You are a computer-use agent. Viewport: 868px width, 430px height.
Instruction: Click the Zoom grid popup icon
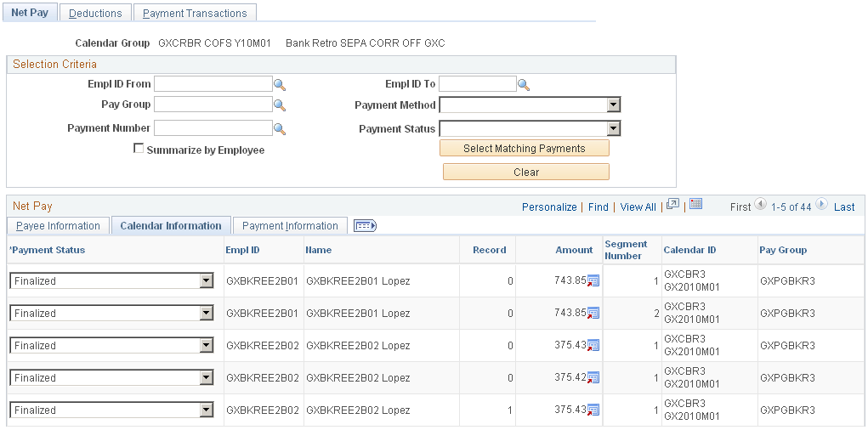(672, 204)
